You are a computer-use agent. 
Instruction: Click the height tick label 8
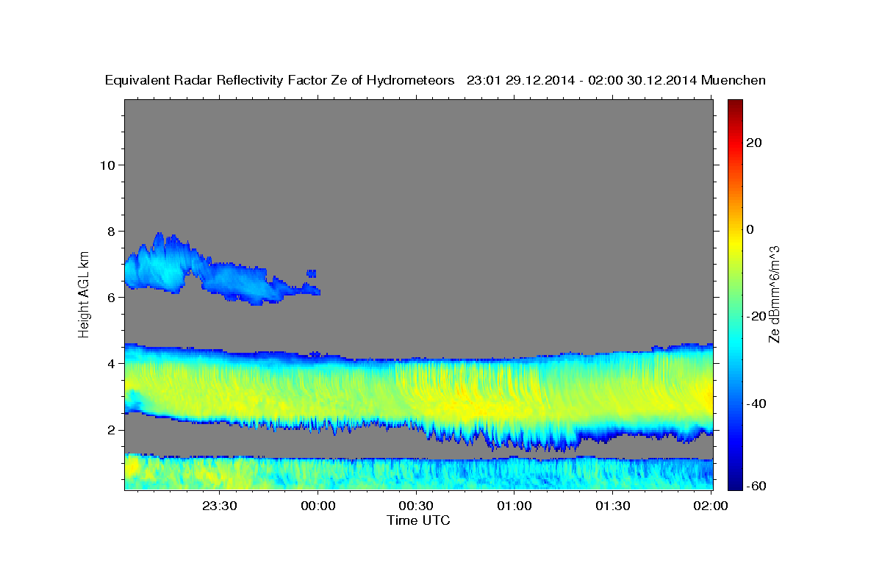coord(110,231)
